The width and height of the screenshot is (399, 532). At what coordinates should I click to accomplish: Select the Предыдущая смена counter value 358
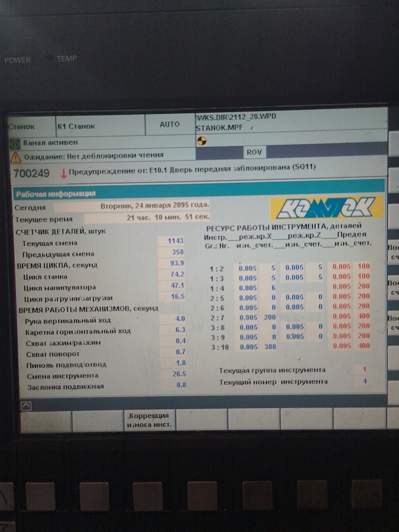(x=177, y=252)
